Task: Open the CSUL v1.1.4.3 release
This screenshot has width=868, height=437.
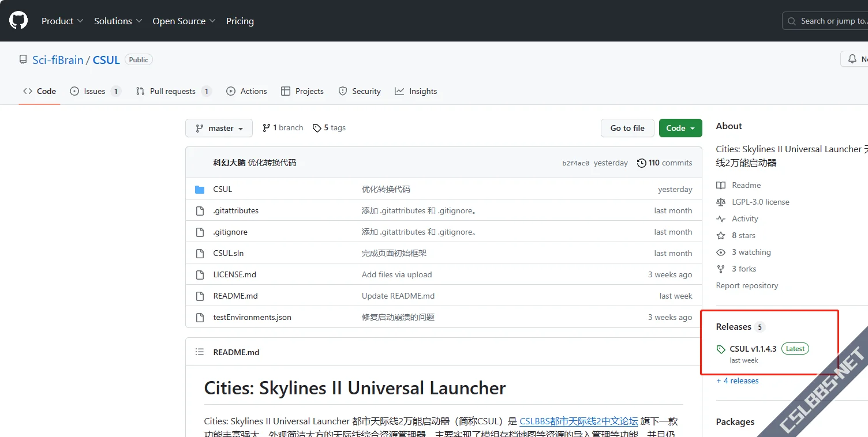Action: pyautogui.click(x=753, y=349)
